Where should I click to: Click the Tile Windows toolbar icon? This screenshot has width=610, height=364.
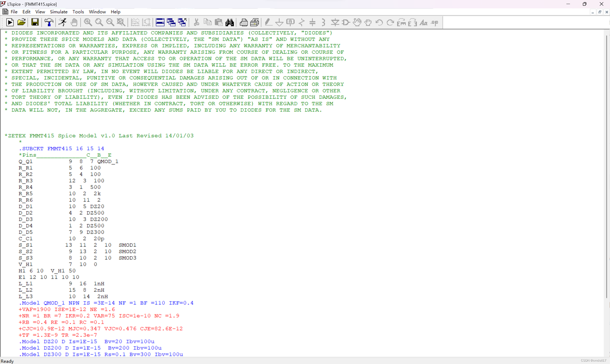[x=160, y=22]
